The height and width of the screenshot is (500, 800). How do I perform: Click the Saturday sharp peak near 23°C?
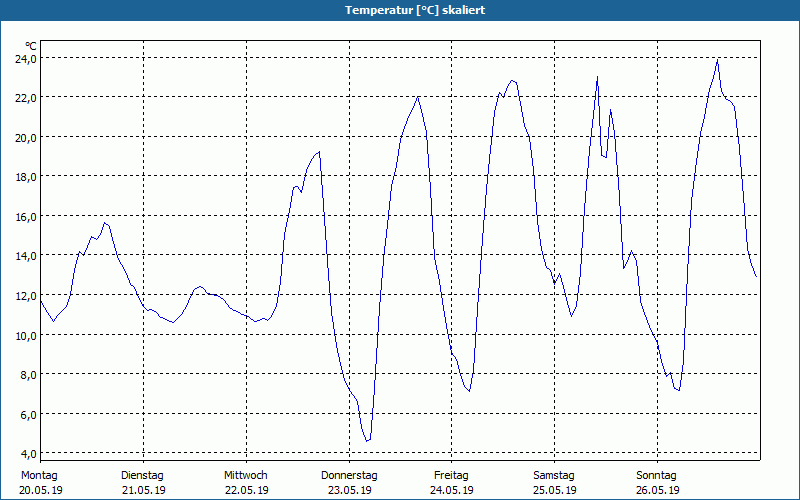click(597, 77)
